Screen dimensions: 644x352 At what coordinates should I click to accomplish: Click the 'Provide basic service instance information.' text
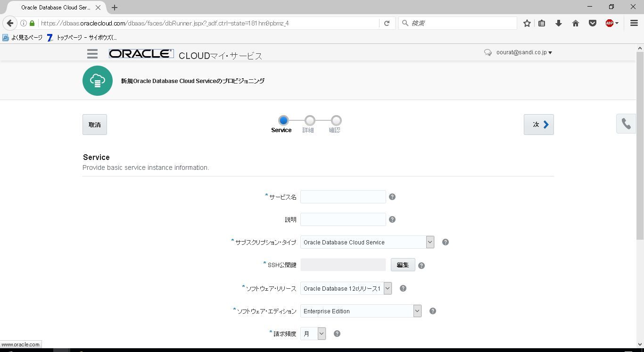coord(146,168)
